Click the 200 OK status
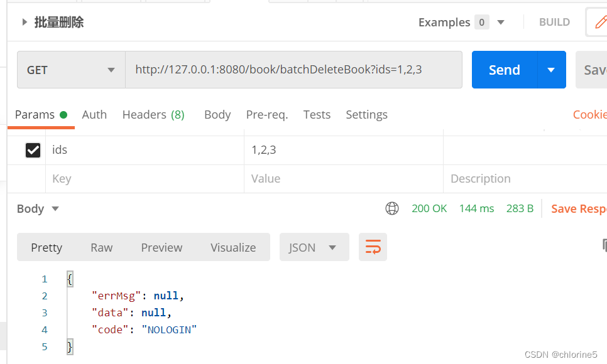The width and height of the screenshot is (607, 364). pos(429,208)
